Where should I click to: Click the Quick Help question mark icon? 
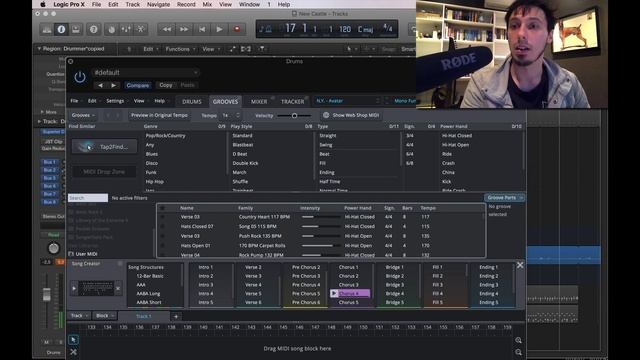[x=93, y=29]
